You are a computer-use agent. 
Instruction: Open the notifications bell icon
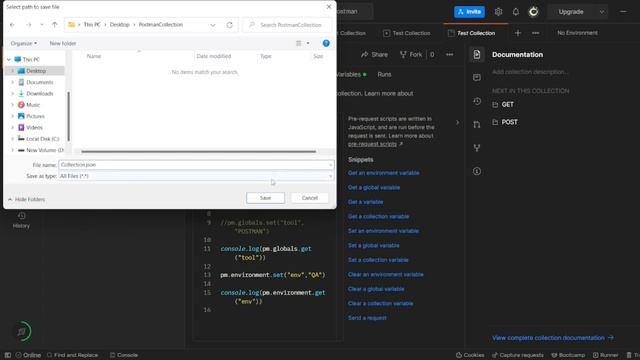click(516, 12)
